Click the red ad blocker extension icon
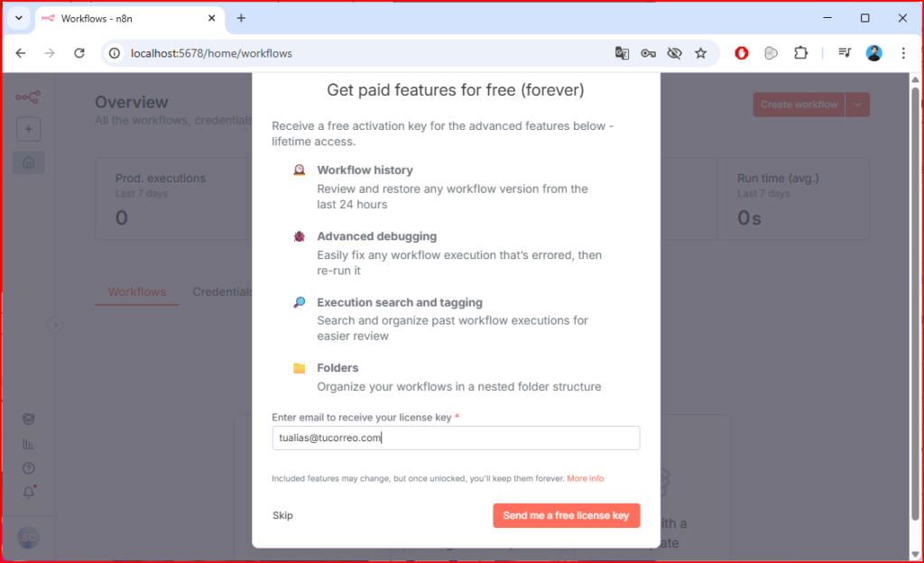 pos(742,53)
